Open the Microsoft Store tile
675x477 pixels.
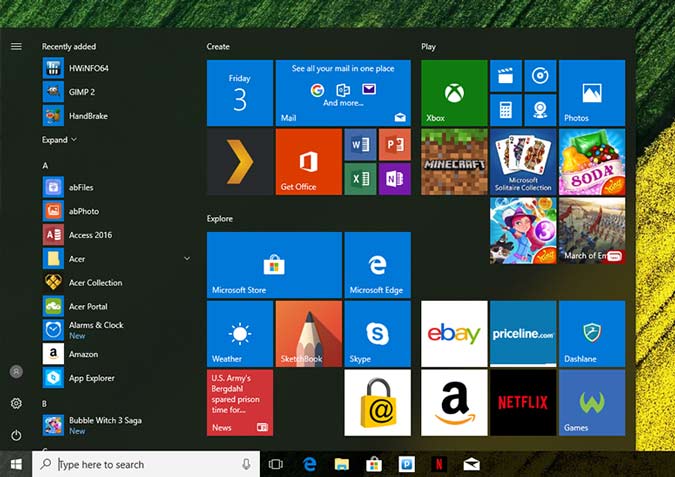click(x=274, y=265)
